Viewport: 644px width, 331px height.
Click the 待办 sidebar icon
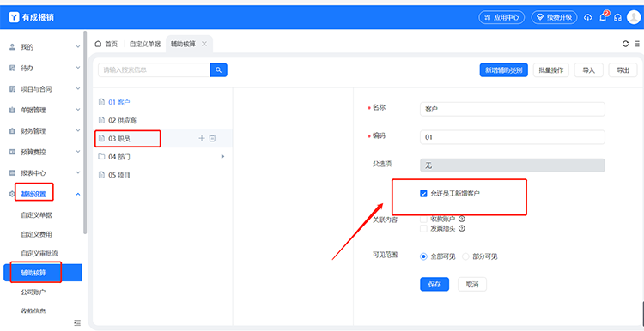point(12,68)
